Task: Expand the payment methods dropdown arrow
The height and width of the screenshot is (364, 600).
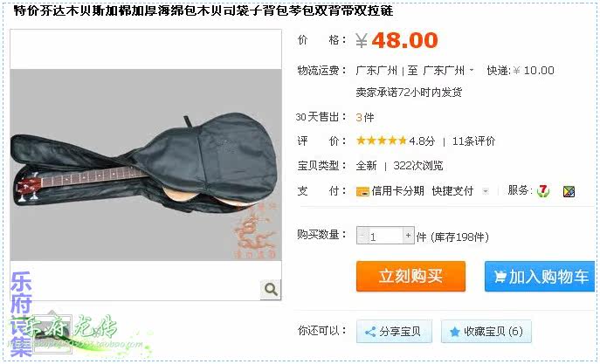Action: coord(486,190)
